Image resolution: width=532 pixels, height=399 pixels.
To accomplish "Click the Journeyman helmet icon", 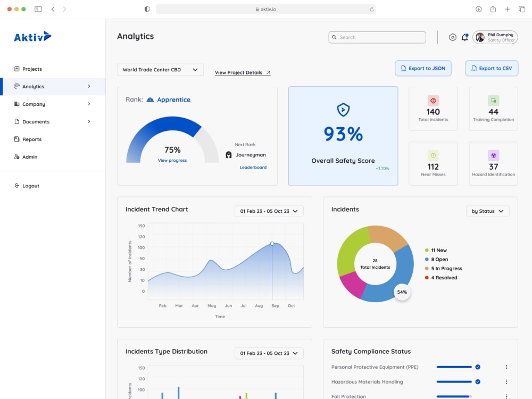I will 229,155.
